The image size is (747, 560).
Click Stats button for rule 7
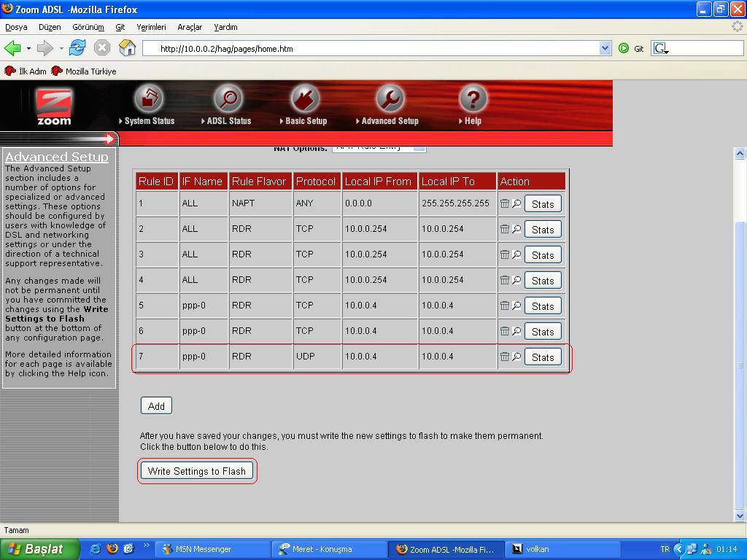pos(543,357)
